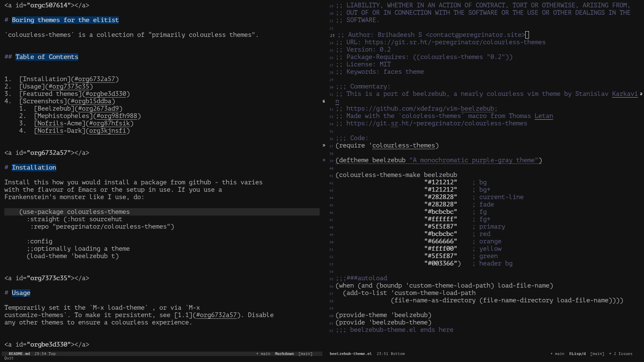Click the '<a id="org7373c35">' anchor line

tap(47, 278)
